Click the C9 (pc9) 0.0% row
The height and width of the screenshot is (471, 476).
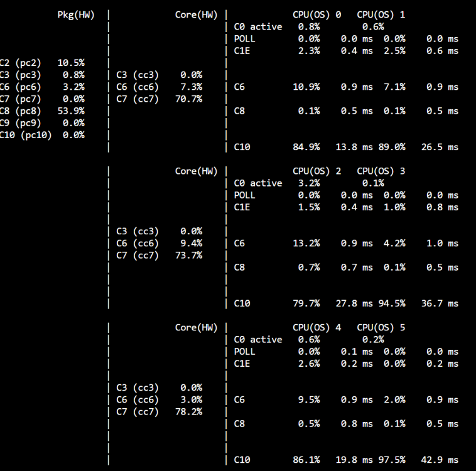point(42,123)
